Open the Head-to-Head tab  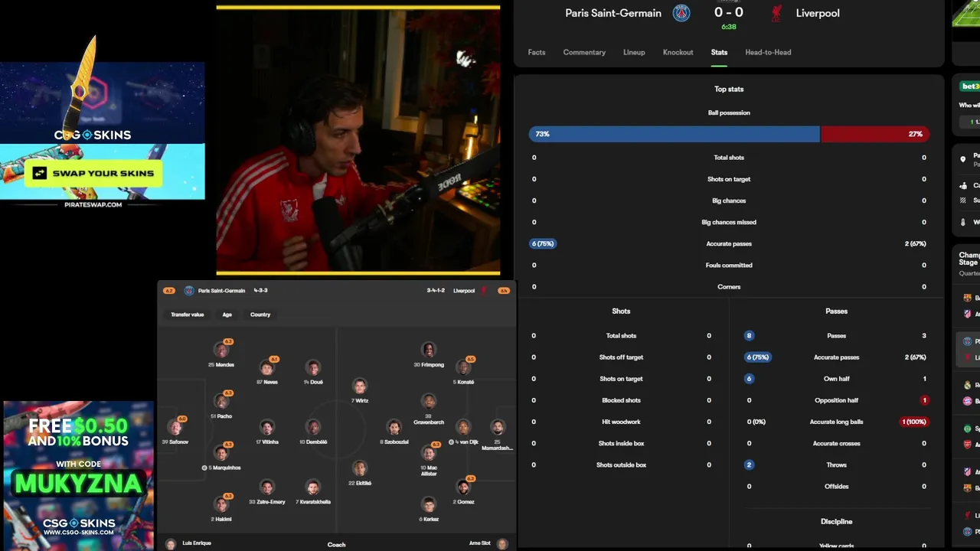tap(768, 52)
